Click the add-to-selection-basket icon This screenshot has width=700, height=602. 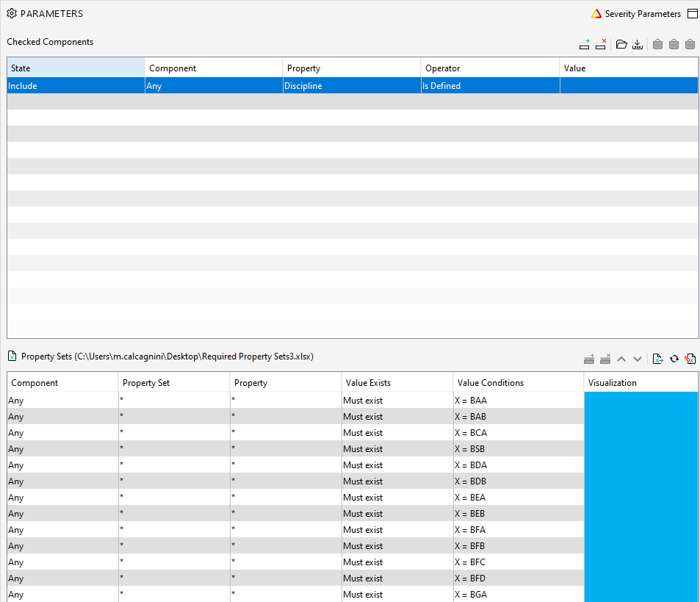657,44
